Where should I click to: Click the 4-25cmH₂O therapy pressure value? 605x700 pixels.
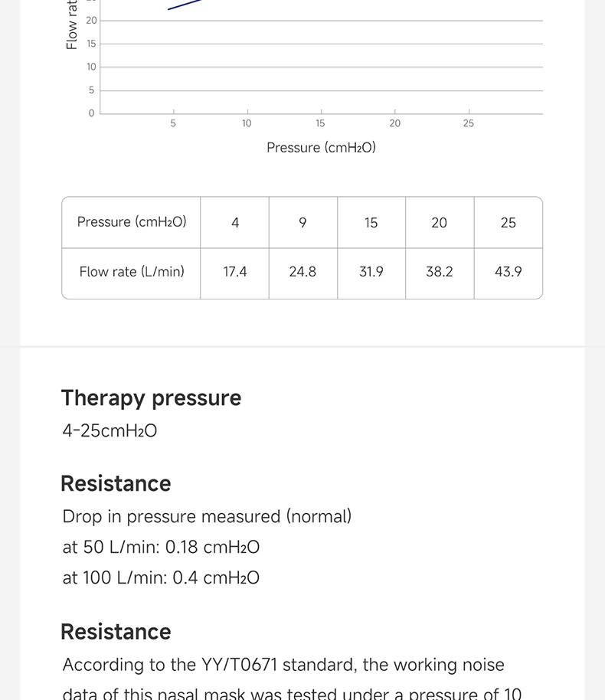coord(110,431)
